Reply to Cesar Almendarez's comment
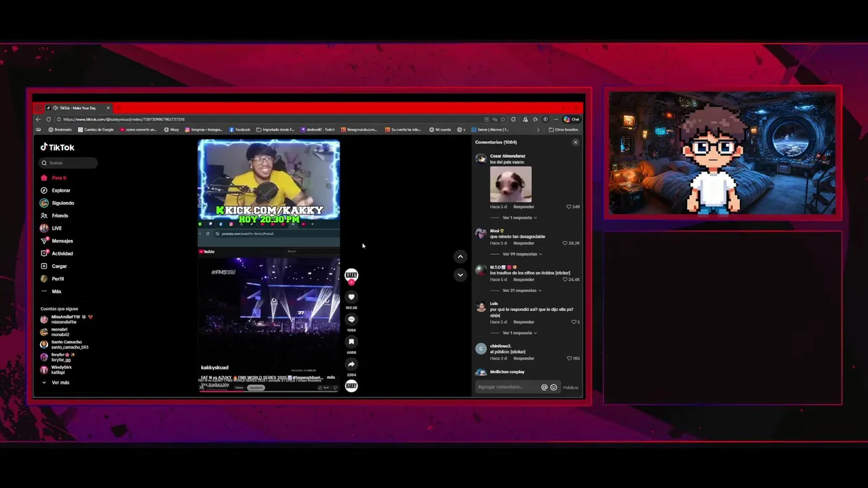868x488 pixels. [x=524, y=207]
